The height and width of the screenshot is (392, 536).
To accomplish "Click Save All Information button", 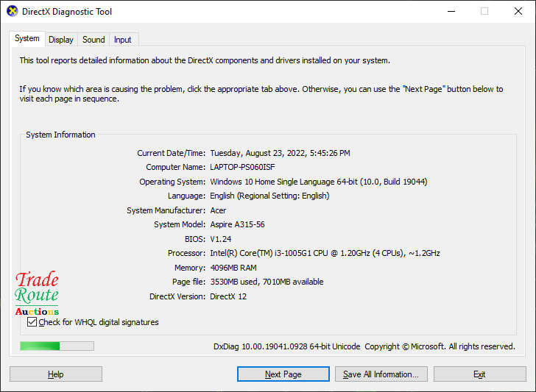I will click(x=381, y=374).
